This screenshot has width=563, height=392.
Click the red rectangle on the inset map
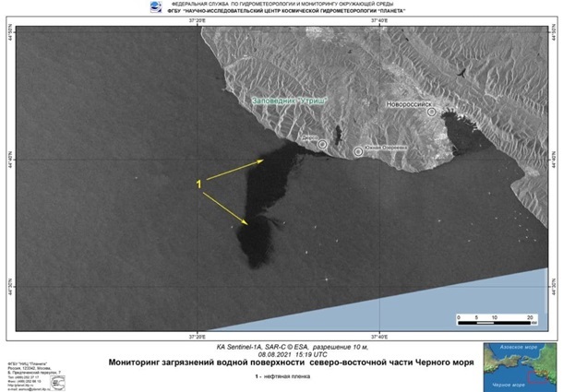[537, 377]
